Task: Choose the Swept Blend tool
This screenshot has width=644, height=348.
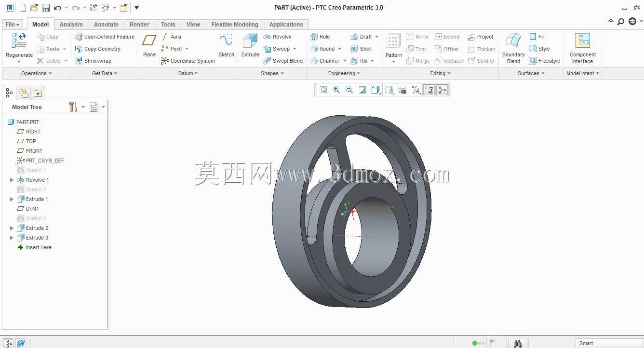Action: point(283,61)
